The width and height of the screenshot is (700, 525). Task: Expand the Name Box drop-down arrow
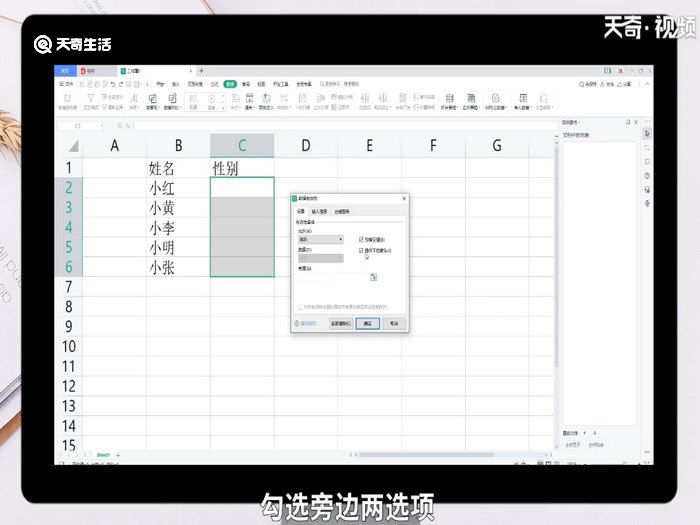[x=101, y=126]
